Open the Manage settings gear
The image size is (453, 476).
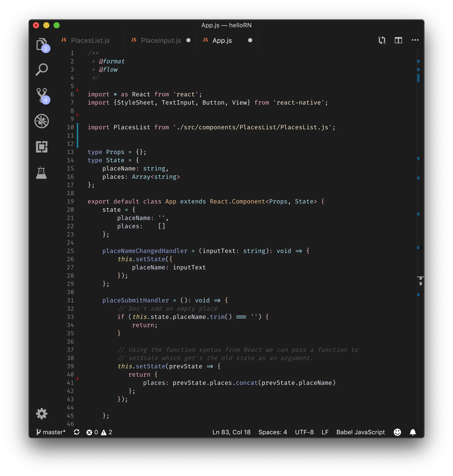(42, 414)
